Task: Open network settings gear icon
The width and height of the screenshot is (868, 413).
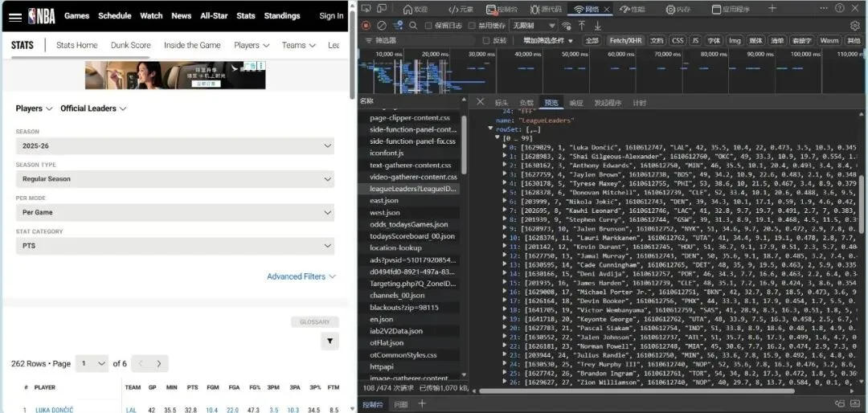Action: coord(855,26)
